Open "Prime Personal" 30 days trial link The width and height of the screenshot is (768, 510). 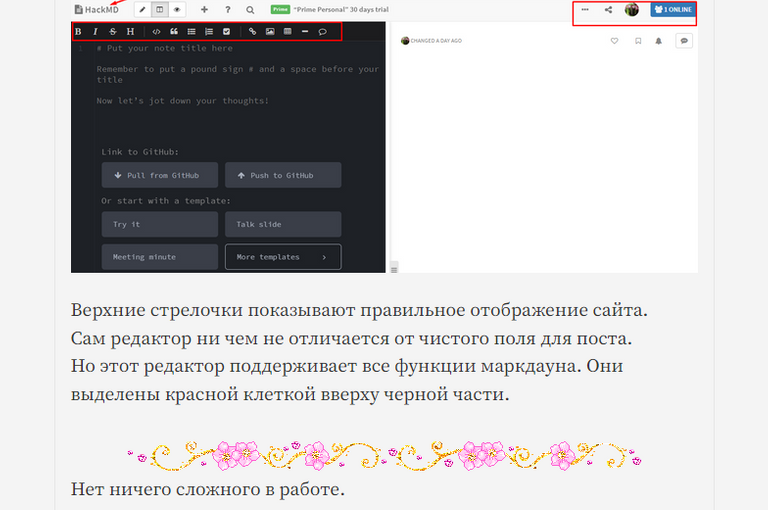341,9
